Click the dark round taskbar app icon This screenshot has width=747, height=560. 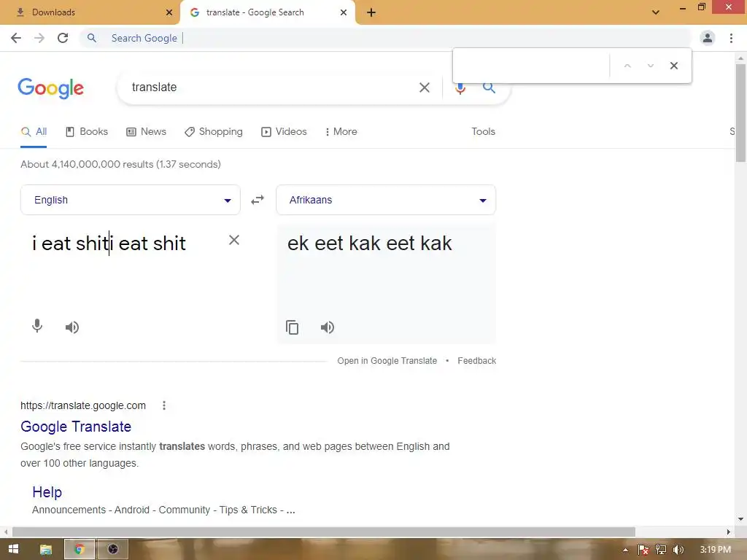[x=113, y=549]
